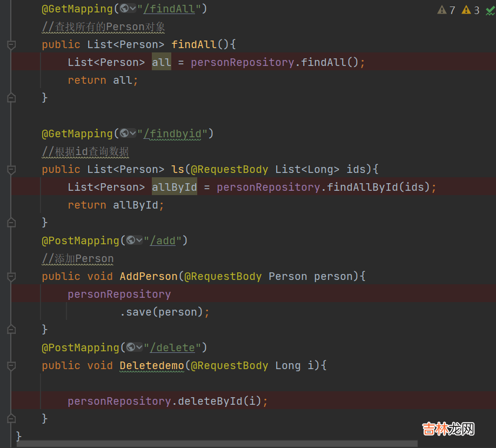Click the weak warning triangle showing 3
The height and width of the screenshot is (448, 496).
tap(466, 10)
